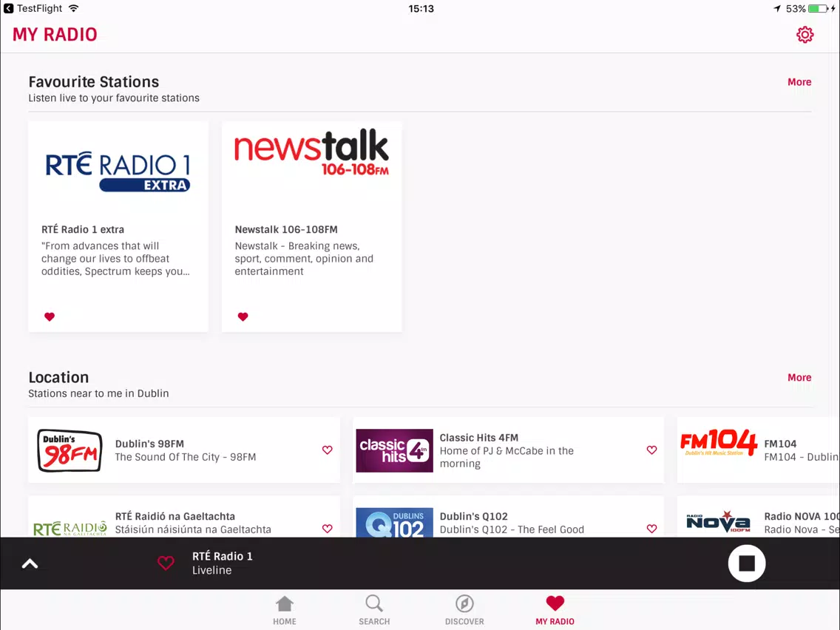Tap 'Stations near to me in Dublin'
The image size is (840, 630).
pos(98,393)
